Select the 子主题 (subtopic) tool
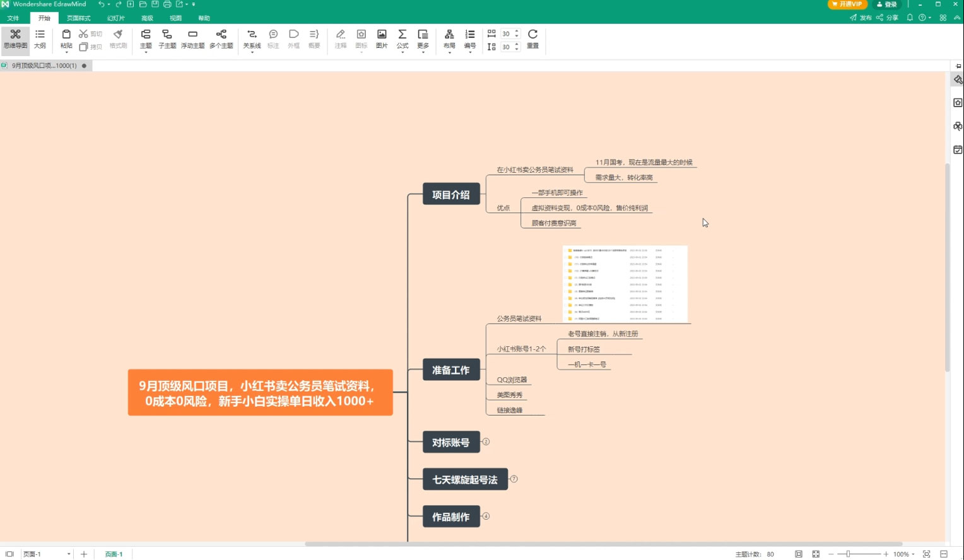 (167, 39)
